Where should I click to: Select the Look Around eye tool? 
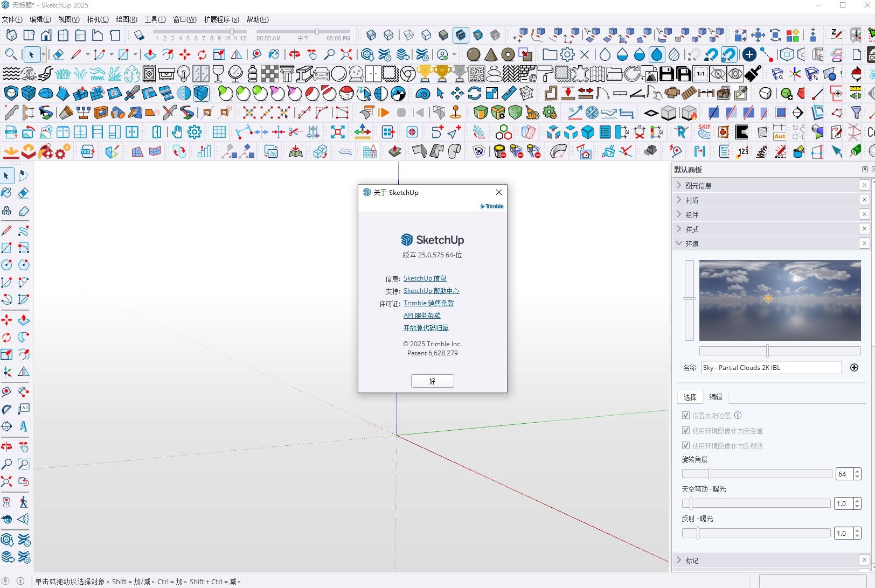(x=6, y=520)
